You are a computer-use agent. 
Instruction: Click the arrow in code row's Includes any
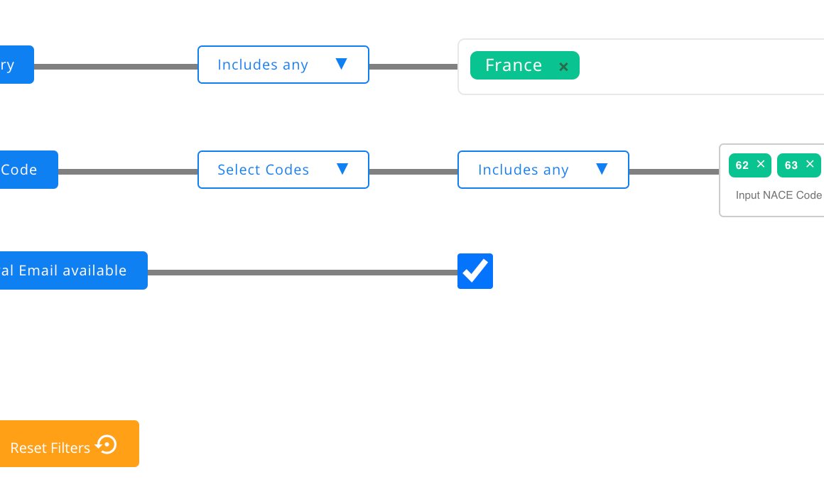(x=602, y=169)
